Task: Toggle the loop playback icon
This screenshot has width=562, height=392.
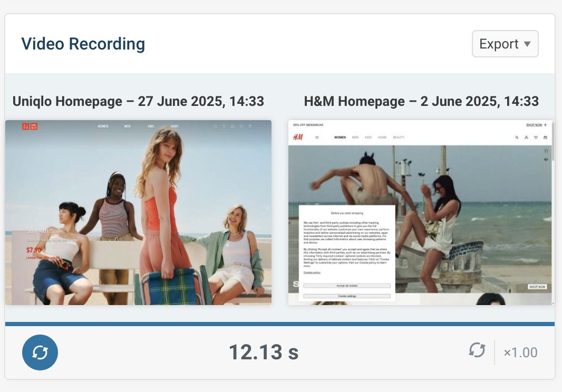Action: click(x=477, y=350)
